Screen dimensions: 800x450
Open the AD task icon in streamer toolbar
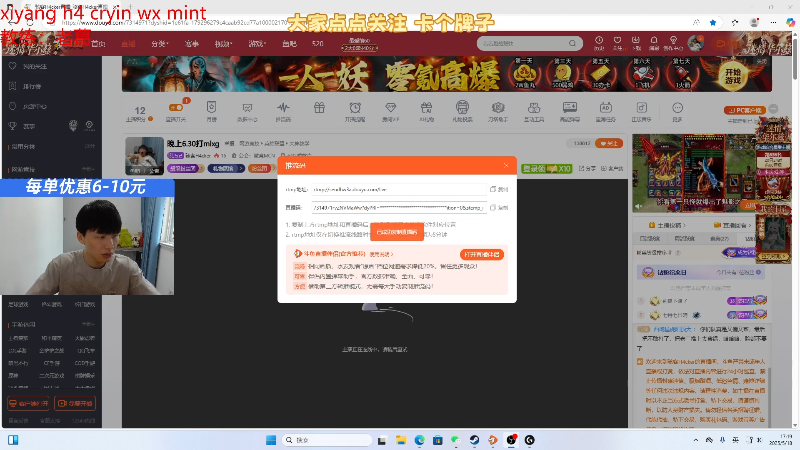[606, 108]
